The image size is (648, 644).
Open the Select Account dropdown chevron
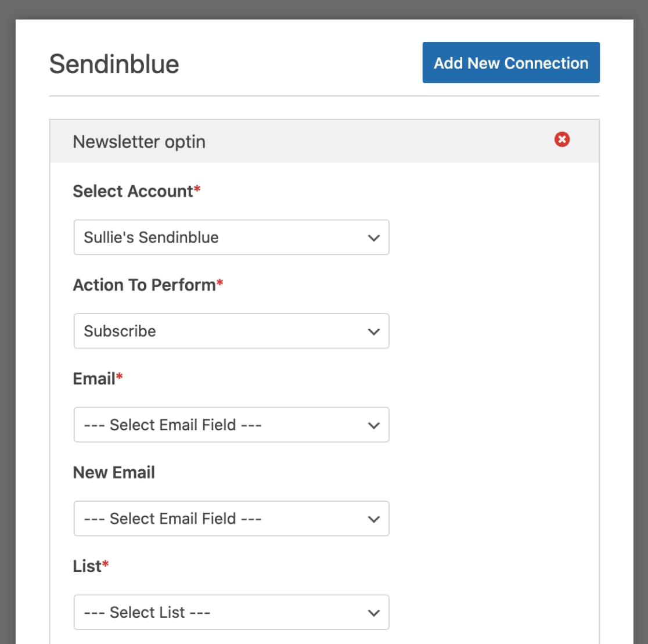click(x=373, y=237)
